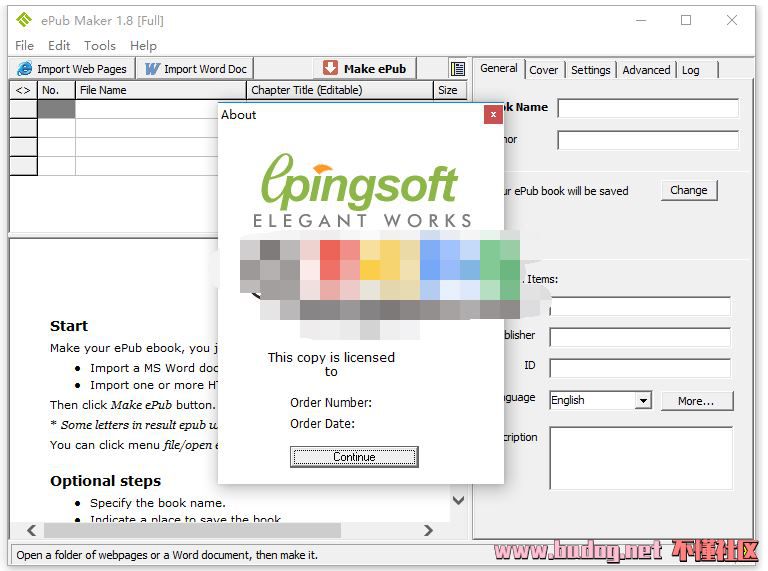This screenshot has height=571, width=768.
Task: Click the list view icon beside Make ePub
Action: (457, 69)
